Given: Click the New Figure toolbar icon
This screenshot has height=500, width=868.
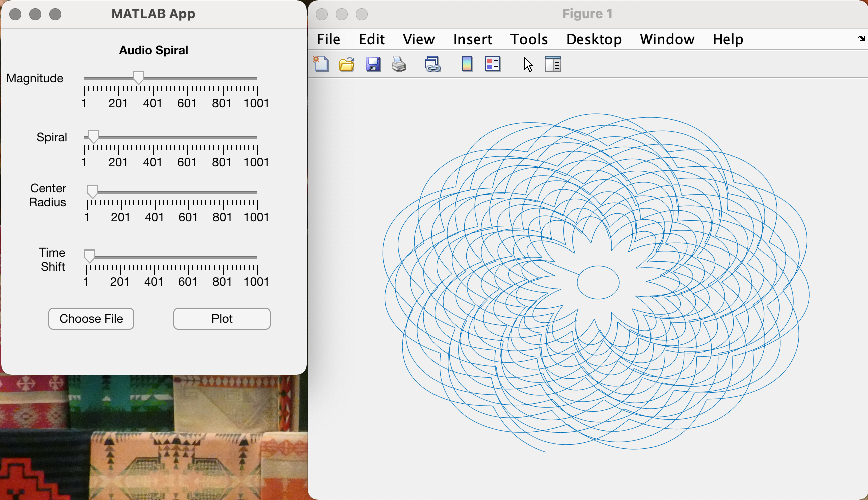Looking at the screenshot, I should 321,64.
